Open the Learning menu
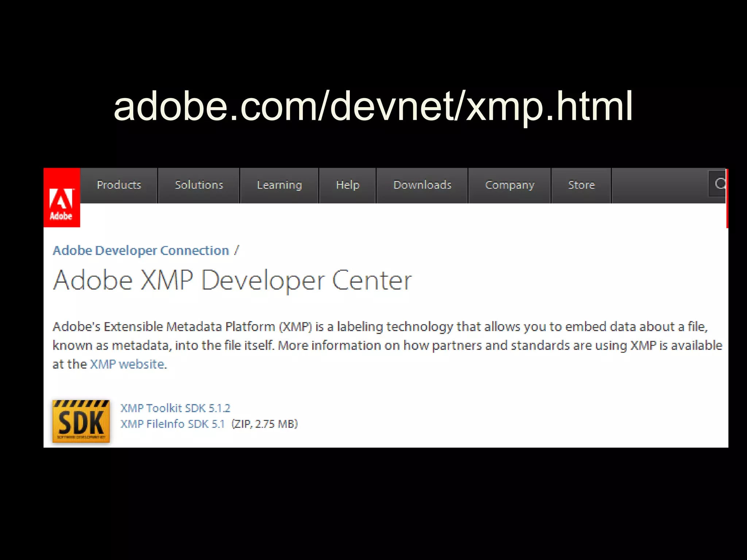747x560 pixels. click(279, 185)
